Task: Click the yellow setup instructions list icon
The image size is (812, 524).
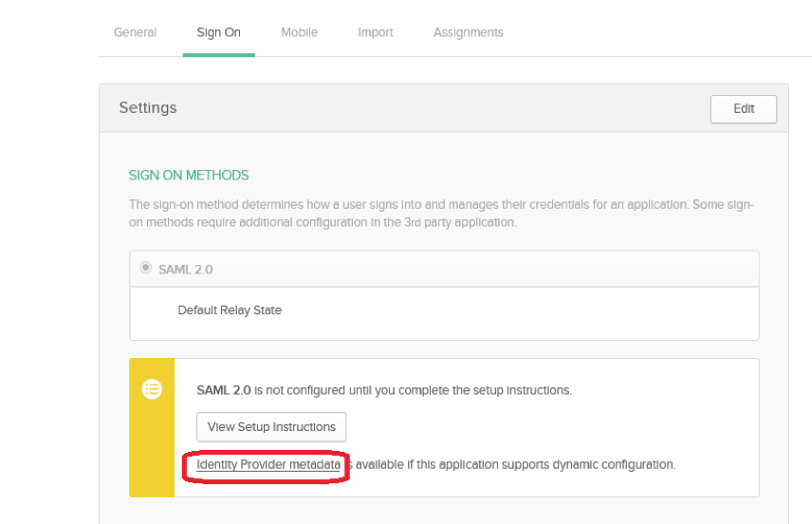Action: tap(152, 389)
